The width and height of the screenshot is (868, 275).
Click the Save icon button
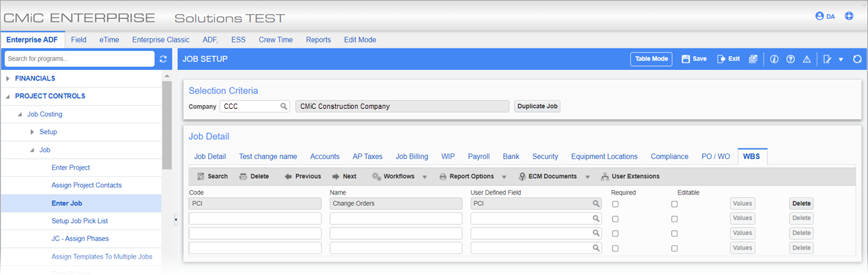click(694, 59)
